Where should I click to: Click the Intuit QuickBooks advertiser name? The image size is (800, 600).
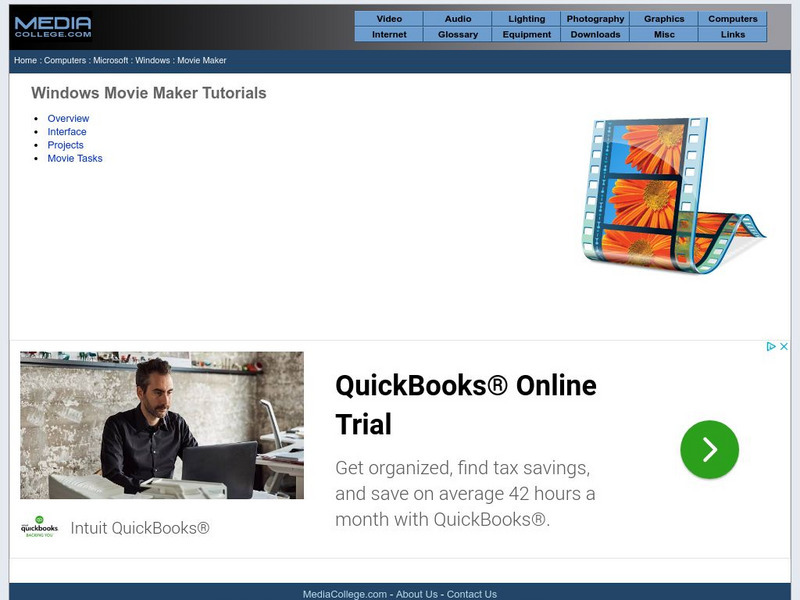140,528
